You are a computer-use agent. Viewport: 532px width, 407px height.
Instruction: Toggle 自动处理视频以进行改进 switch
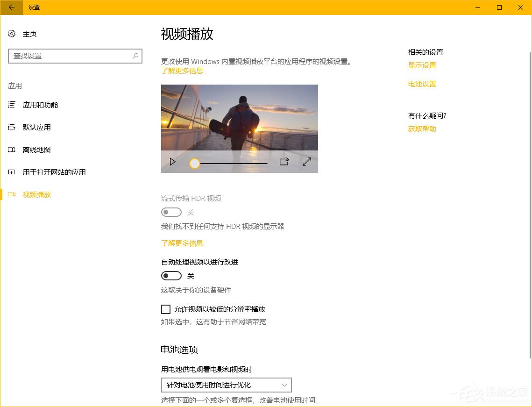pyautogui.click(x=171, y=276)
